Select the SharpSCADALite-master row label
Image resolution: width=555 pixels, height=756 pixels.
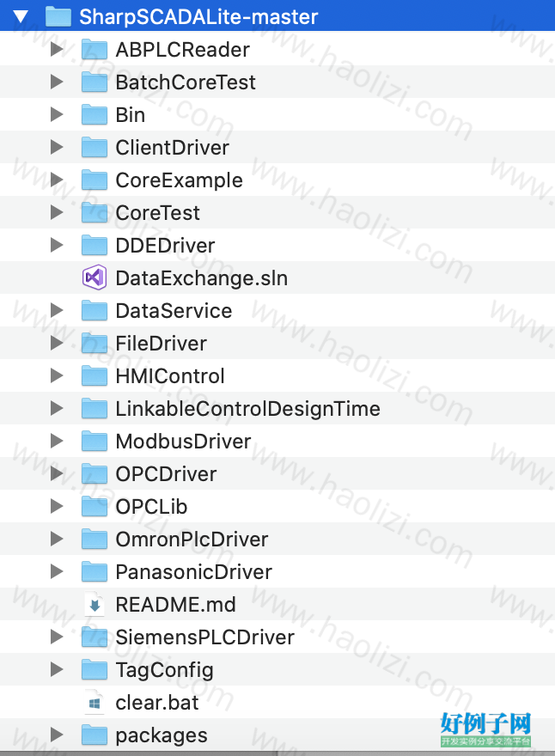pyautogui.click(x=198, y=17)
